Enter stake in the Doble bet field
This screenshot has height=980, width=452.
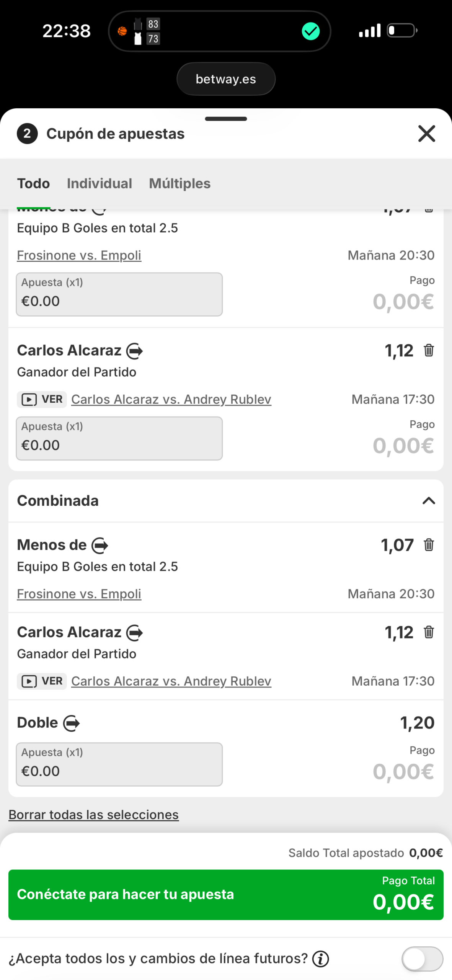point(119,764)
